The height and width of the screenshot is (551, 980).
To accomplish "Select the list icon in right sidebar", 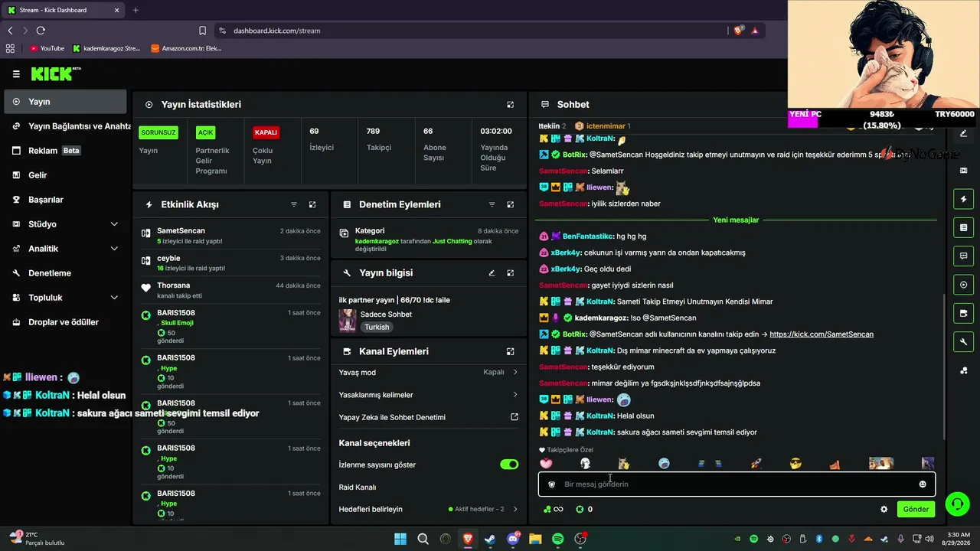I will click(x=964, y=227).
